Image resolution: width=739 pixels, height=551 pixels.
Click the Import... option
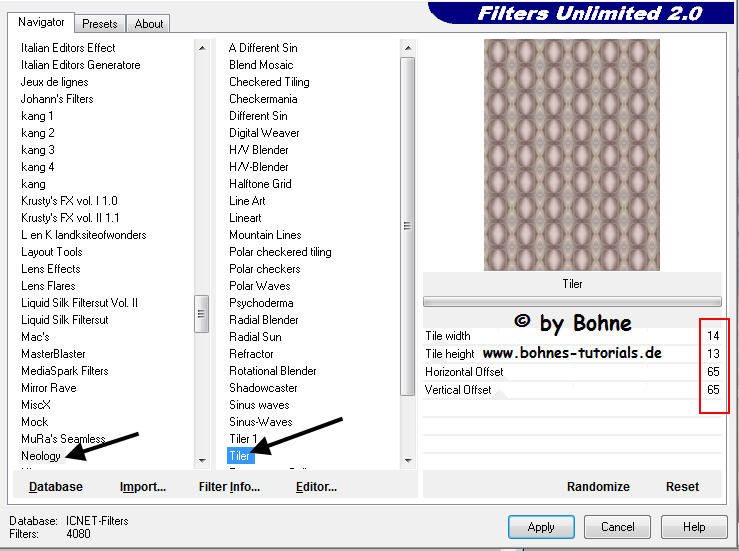point(143,487)
